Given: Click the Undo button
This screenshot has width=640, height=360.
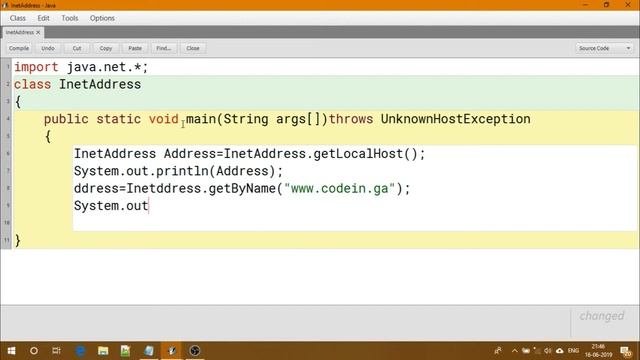Looking at the screenshot, I should [x=48, y=48].
